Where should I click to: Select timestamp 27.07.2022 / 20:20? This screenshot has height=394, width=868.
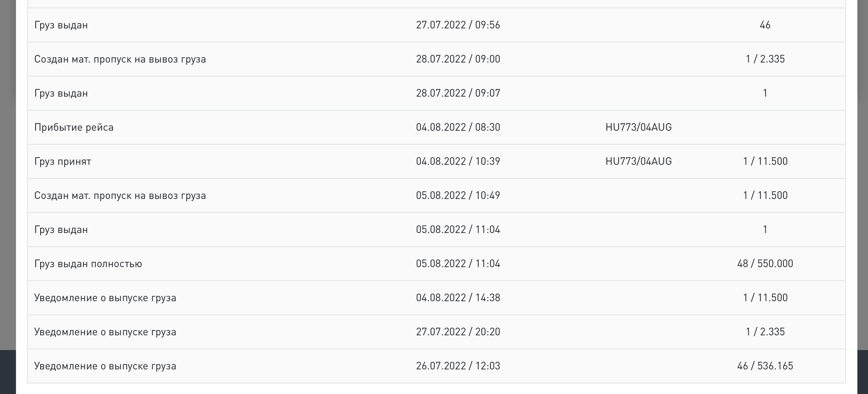(x=458, y=332)
